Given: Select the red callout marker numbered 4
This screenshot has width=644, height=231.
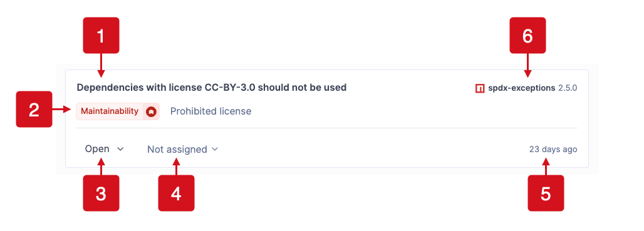Looking at the screenshot, I should 176,193.
